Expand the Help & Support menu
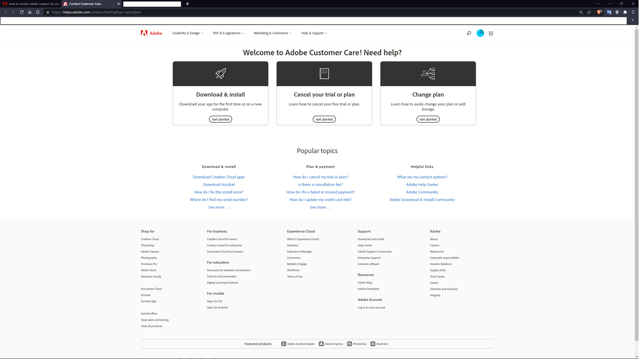Image resolution: width=644 pixels, height=359 pixels. [x=314, y=33]
